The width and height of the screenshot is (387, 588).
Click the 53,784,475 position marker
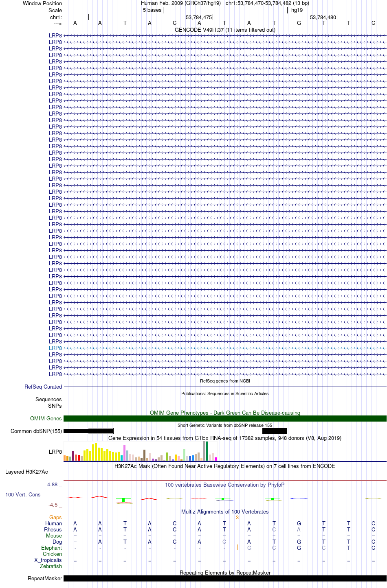[199, 17]
